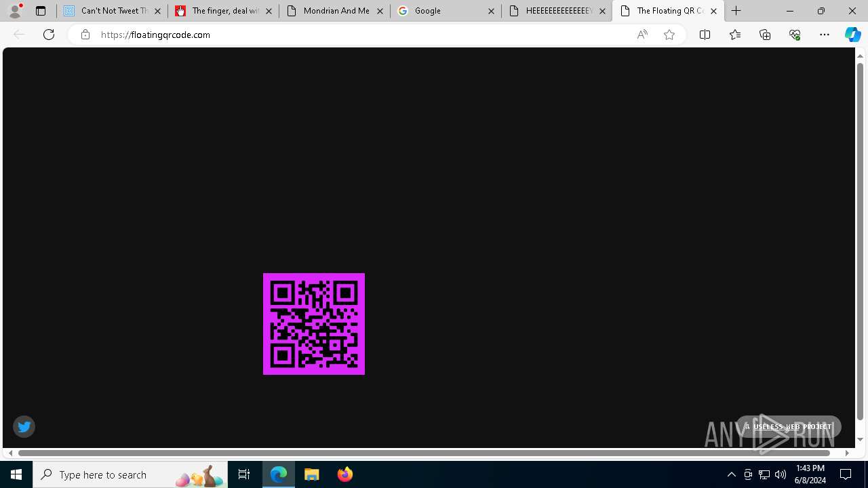The image size is (868, 488).
Task: View site information lock icon
Action: (85, 35)
